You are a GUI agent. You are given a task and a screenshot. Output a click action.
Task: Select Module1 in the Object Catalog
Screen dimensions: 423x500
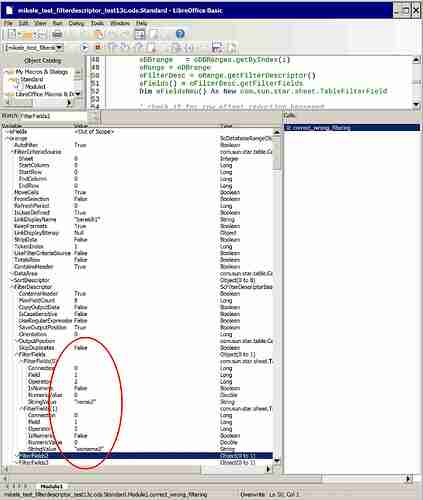click(35, 87)
